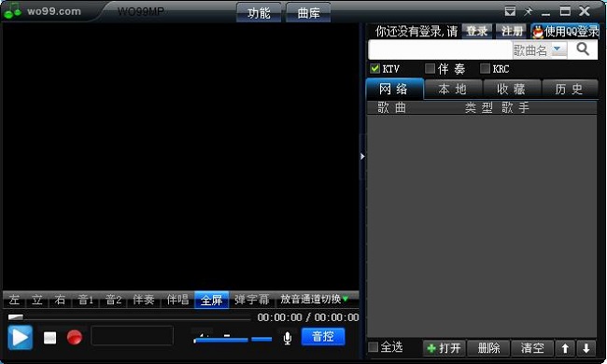This screenshot has width=607, height=364.
Task: Click the microphone icon
Action: [288, 338]
